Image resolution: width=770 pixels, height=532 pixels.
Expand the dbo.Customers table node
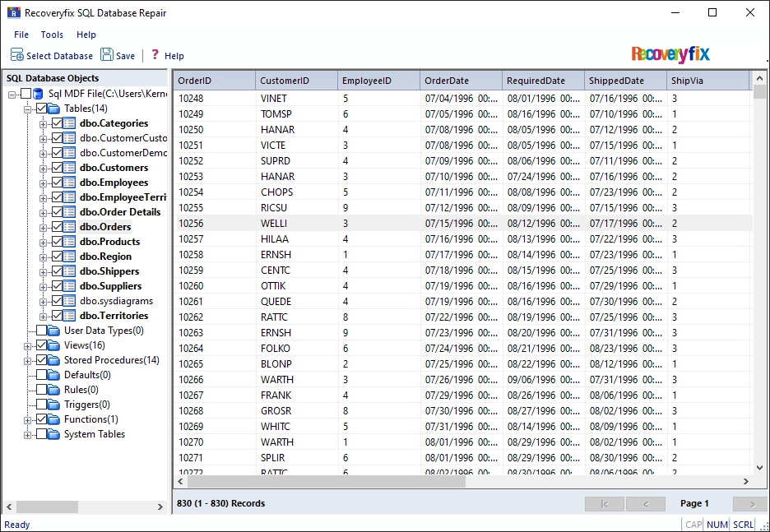pos(44,169)
